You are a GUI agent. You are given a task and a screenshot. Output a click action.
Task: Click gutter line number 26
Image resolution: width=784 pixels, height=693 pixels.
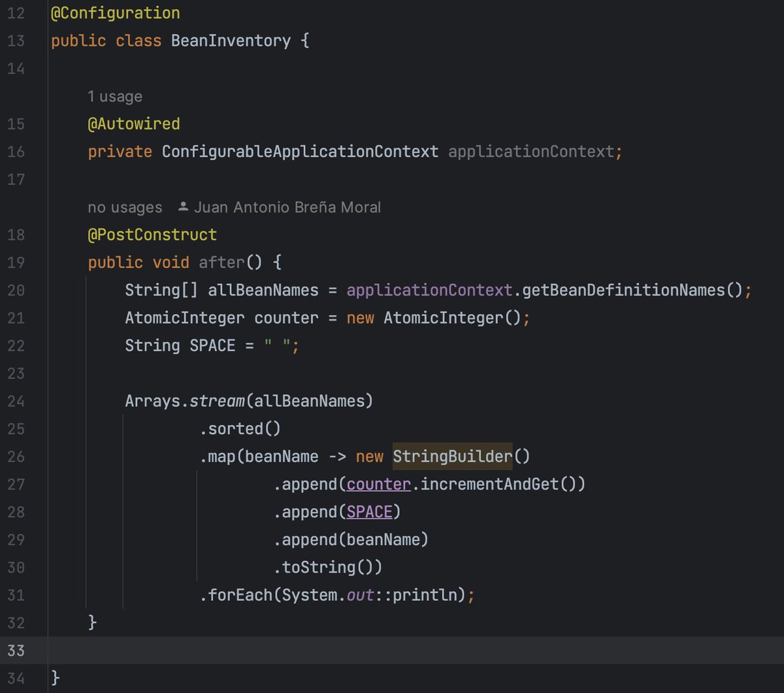16,456
